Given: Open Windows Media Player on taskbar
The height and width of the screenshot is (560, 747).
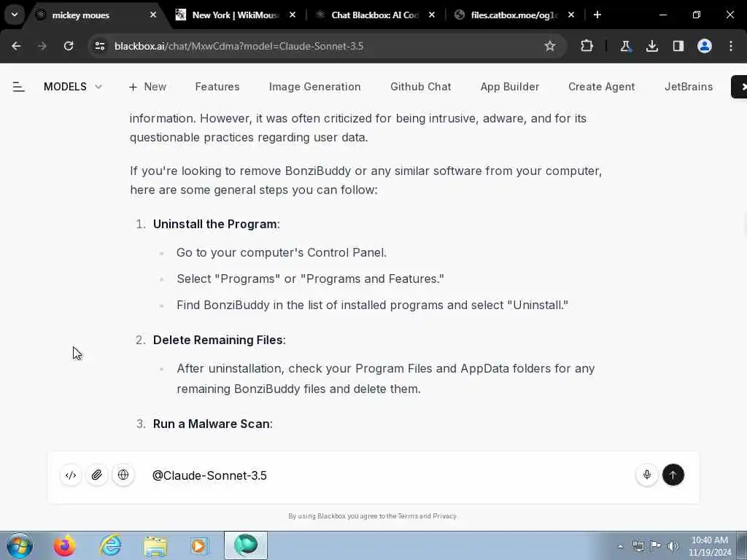Looking at the screenshot, I should point(200,545).
